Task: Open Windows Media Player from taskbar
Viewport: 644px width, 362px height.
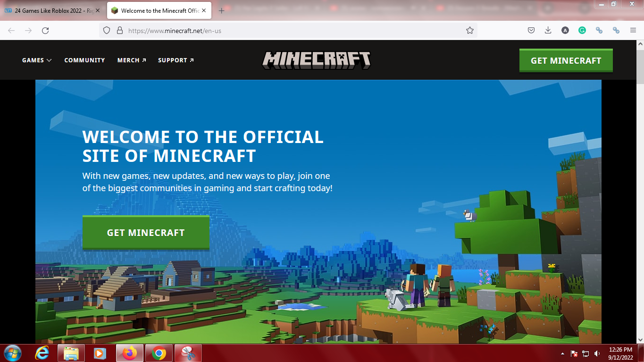Action: pyautogui.click(x=100, y=353)
